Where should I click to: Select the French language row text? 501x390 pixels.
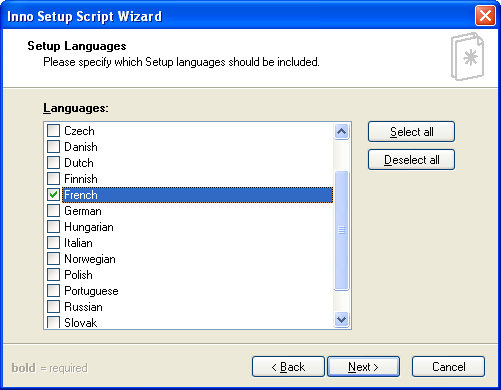click(81, 195)
